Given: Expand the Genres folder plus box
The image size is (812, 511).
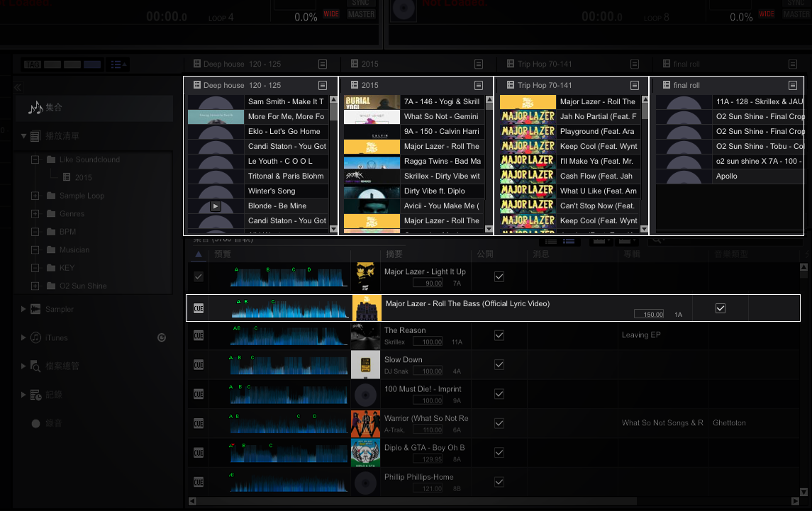Looking at the screenshot, I should [x=35, y=214].
